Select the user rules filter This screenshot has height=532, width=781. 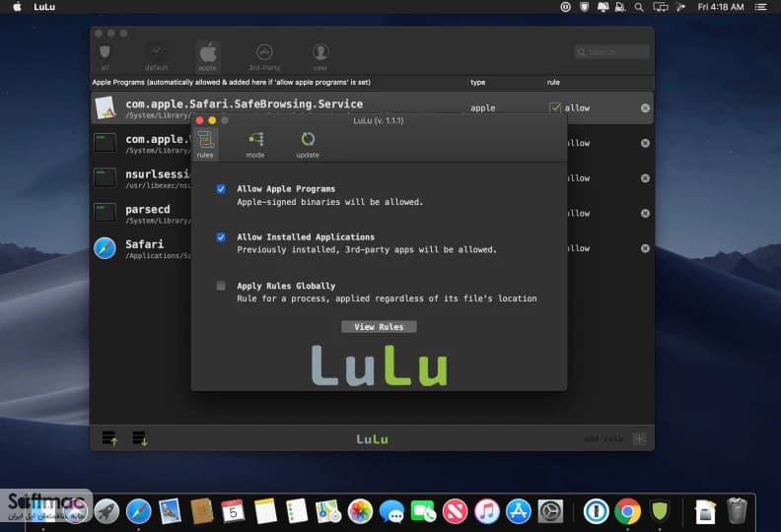(320, 57)
